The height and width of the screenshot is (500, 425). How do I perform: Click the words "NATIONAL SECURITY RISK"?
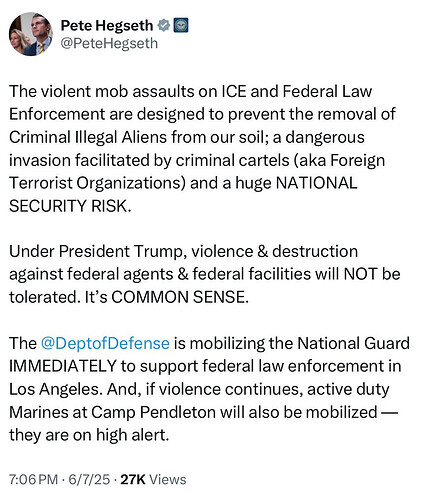pyautogui.click(x=183, y=194)
